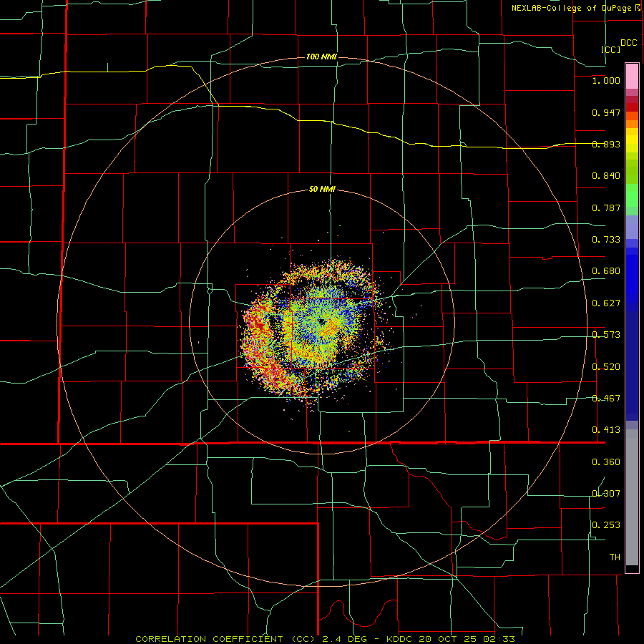This screenshot has width=644, height=644.
Task: Click the 0.627 color scale value
Action: pos(606,303)
